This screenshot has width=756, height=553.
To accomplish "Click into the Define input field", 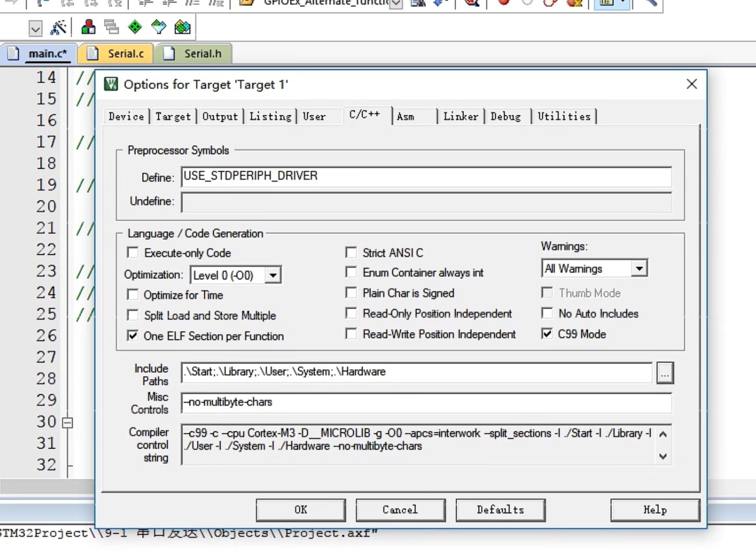I will click(x=426, y=177).
